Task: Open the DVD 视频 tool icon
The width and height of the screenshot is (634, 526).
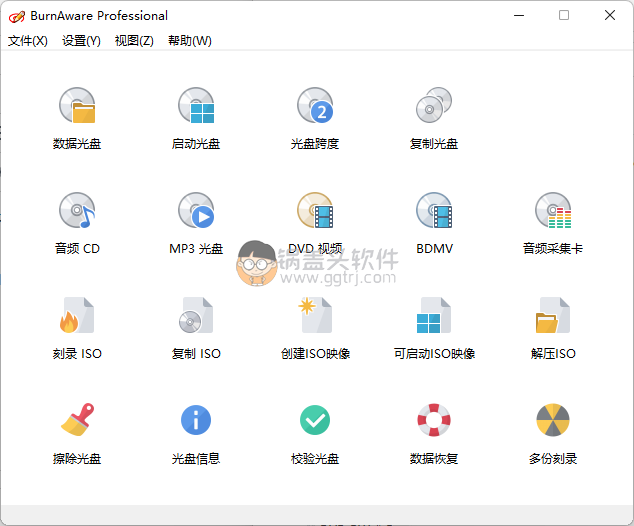Action: tap(315, 210)
